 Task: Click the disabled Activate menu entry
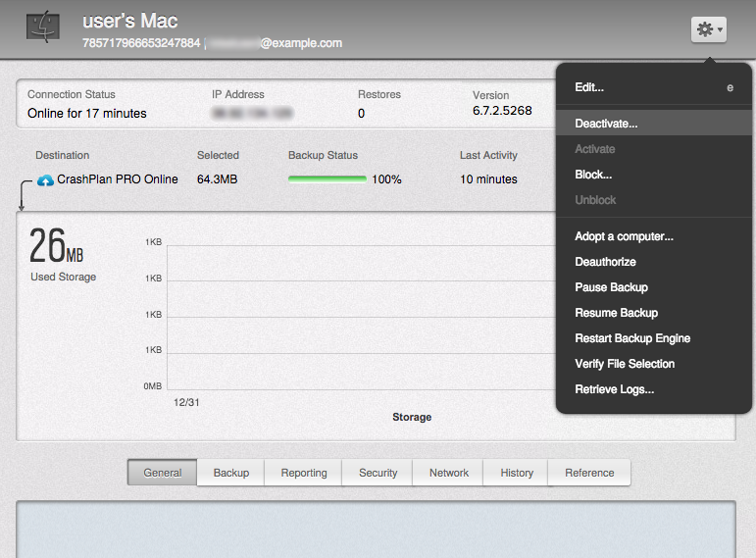654,149
